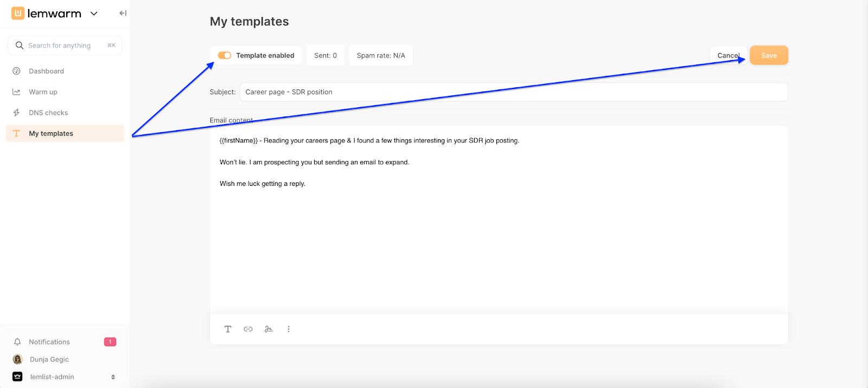Click the Notifications bell icon
The height and width of the screenshot is (388, 868).
point(17,342)
